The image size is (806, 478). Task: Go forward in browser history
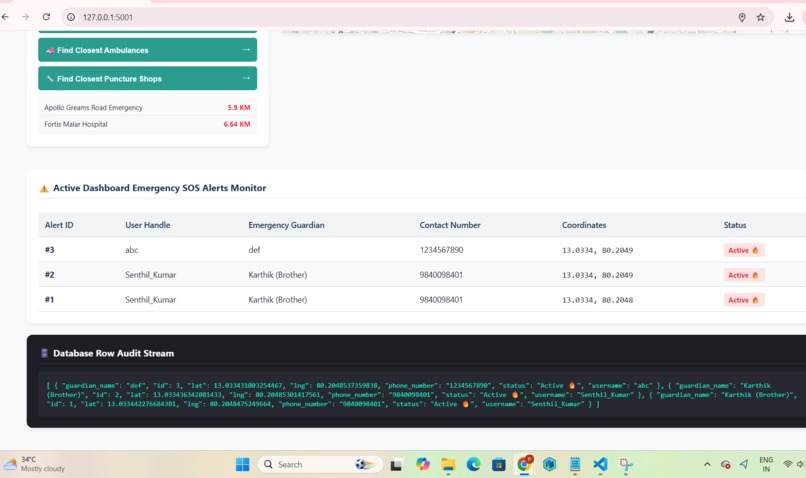[25, 17]
